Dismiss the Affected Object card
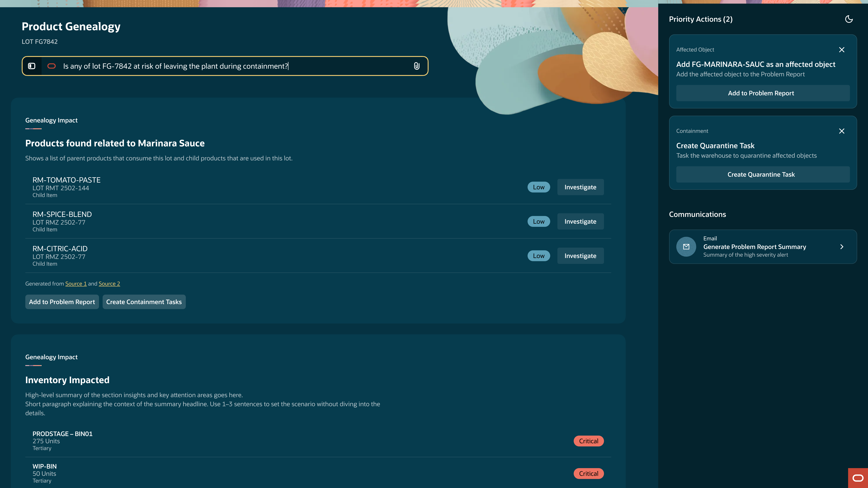868x488 pixels. click(x=842, y=50)
